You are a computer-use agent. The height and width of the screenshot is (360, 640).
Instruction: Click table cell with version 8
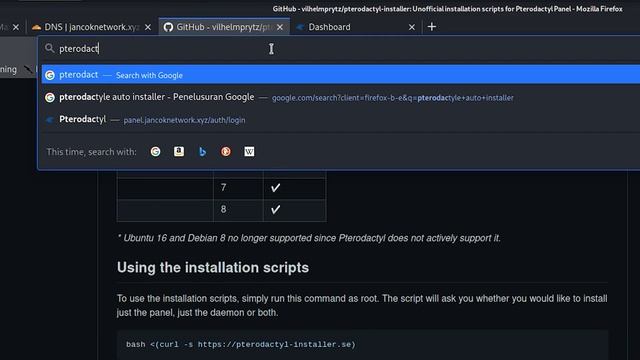pos(238,210)
